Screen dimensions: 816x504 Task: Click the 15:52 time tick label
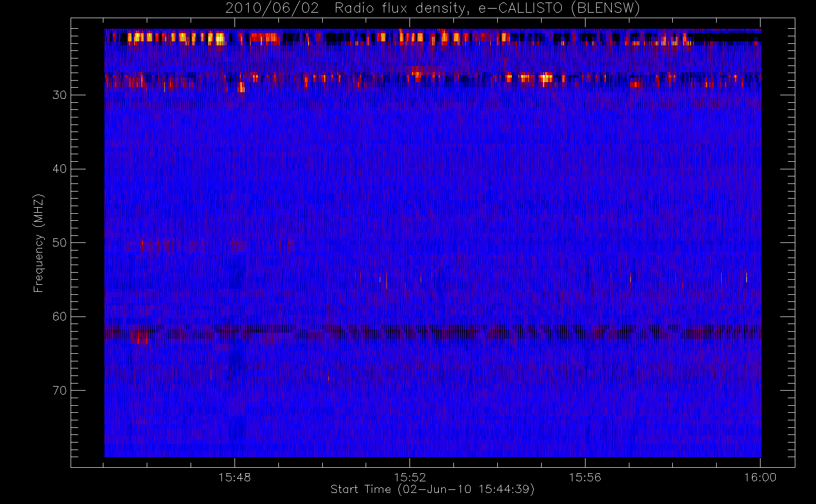point(410,477)
